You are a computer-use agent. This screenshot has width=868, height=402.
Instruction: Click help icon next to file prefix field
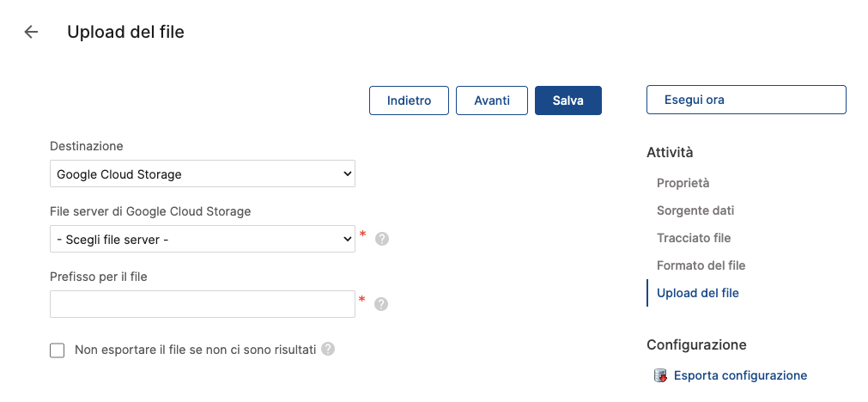click(382, 304)
